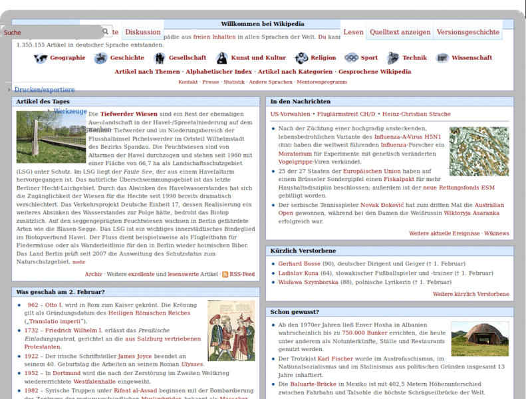Open the Religion portal link

click(x=323, y=58)
